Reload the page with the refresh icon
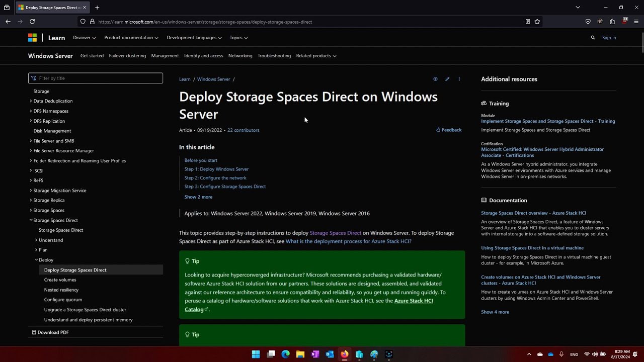 (32, 22)
